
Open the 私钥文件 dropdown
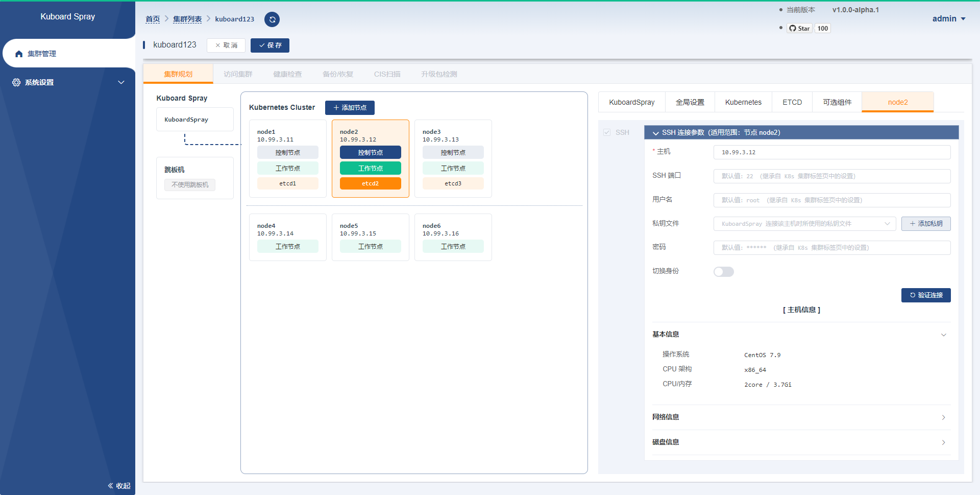pos(804,224)
